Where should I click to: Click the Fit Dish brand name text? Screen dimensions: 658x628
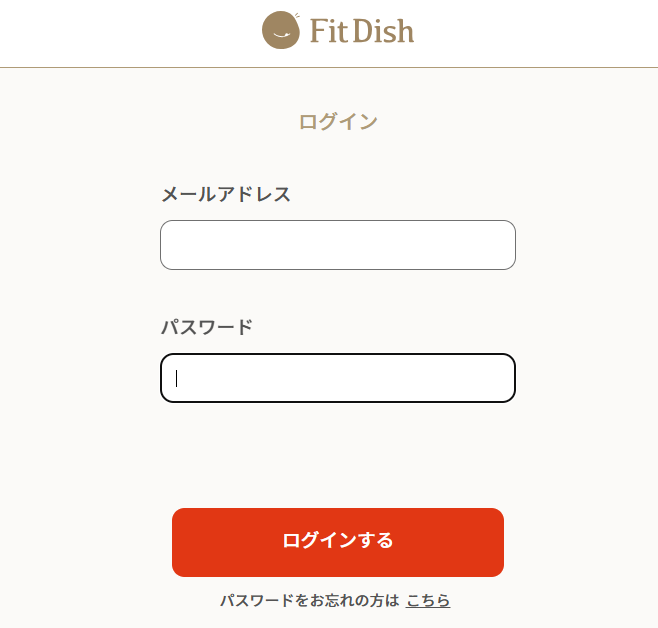coord(361,31)
